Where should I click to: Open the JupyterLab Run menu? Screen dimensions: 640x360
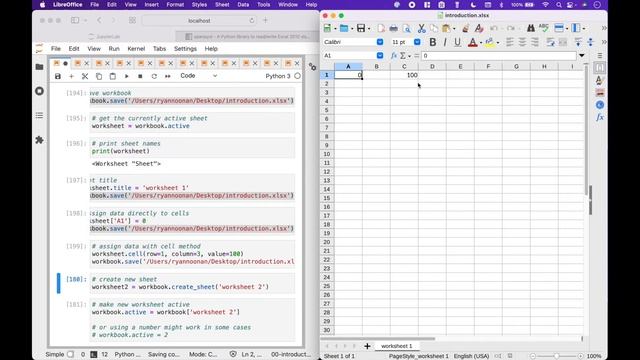point(114,49)
